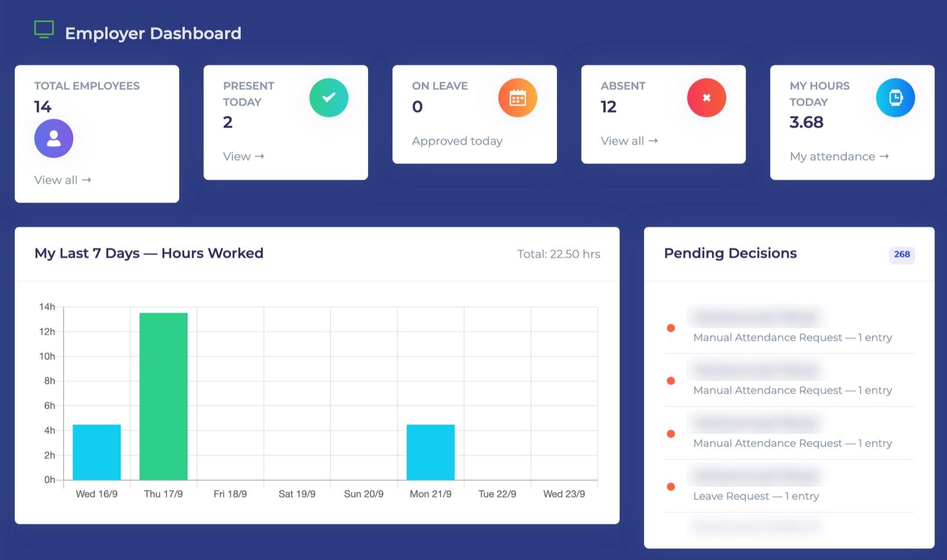This screenshot has height=560, width=947.
Task: Open View all link under Total Employees
Action: pyautogui.click(x=63, y=180)
